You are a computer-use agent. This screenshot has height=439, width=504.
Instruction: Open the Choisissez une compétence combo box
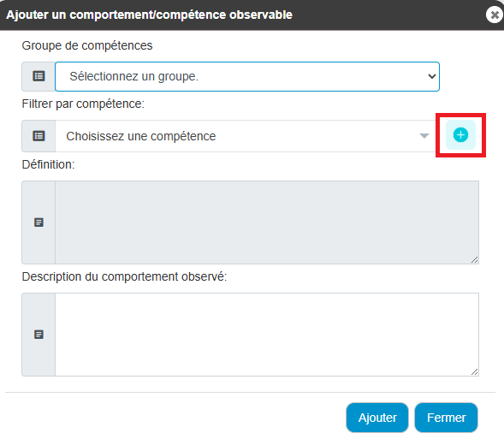coord(246,136)
